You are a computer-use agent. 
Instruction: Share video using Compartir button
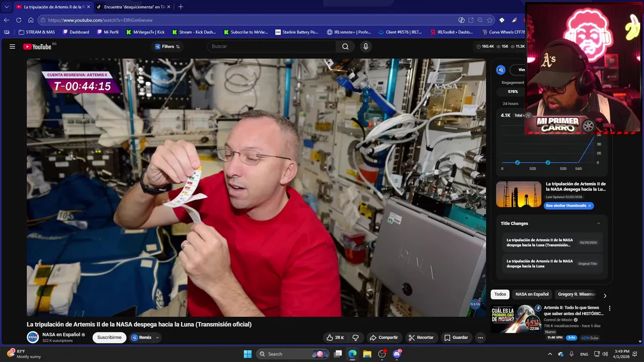pyautogui.click(x=383, y=337)
